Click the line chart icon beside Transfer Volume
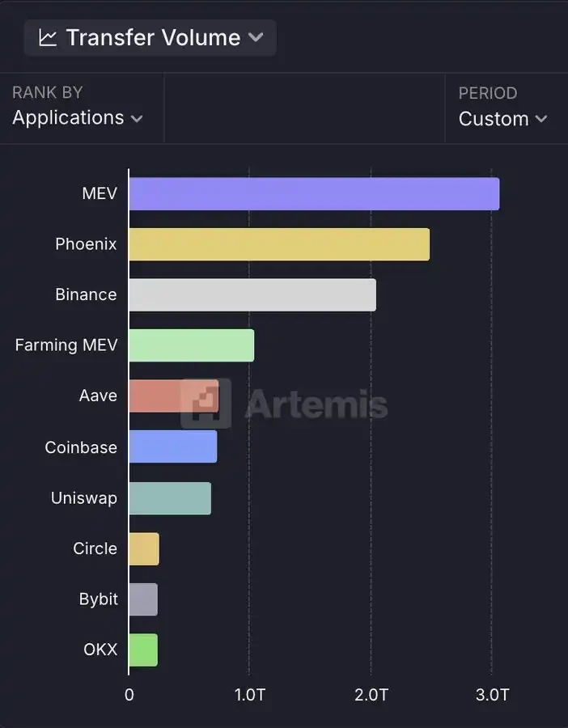568x728 pixels. tap(47, 36)
